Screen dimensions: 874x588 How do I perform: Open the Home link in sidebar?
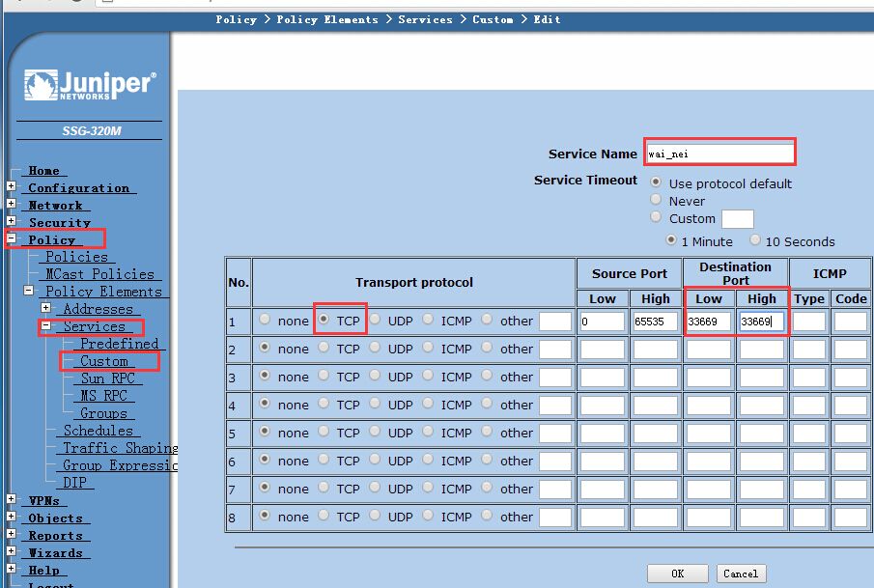43,171
